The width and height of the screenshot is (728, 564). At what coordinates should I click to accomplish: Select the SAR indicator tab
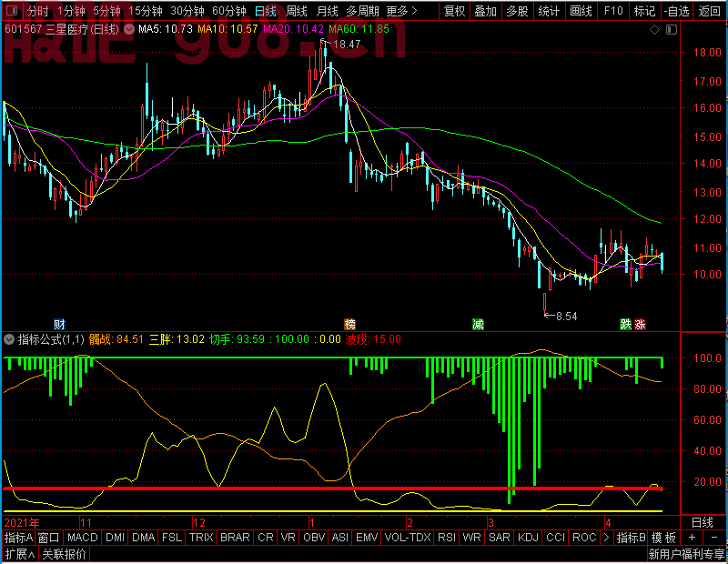[500, 538]
